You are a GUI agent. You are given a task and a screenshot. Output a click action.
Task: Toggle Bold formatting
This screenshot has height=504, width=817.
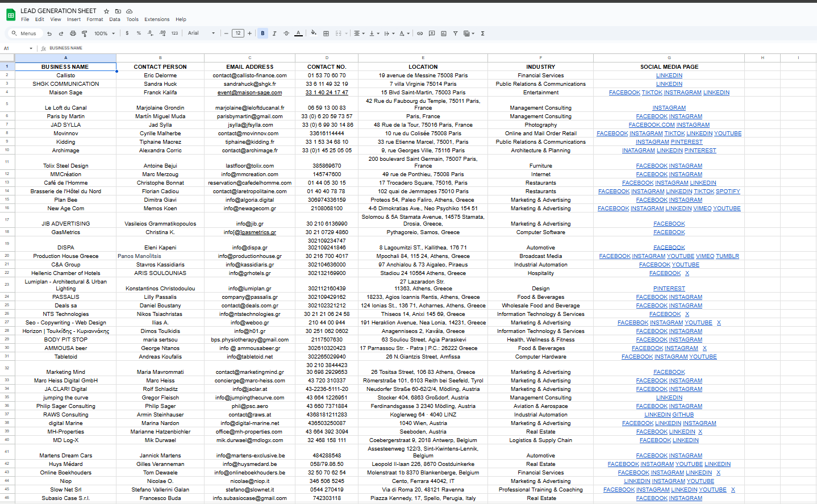coord(262,34)
